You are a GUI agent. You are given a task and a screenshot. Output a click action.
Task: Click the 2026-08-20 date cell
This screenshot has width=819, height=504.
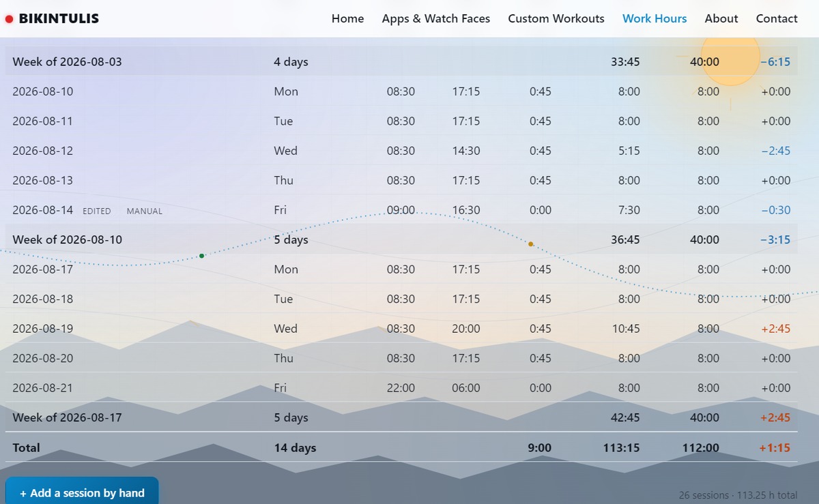(x=42, y=358)
